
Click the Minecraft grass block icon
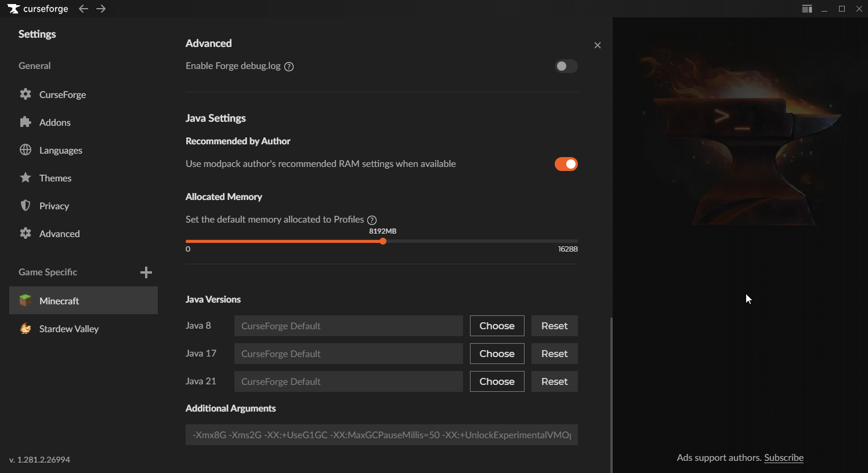[26, 300]
